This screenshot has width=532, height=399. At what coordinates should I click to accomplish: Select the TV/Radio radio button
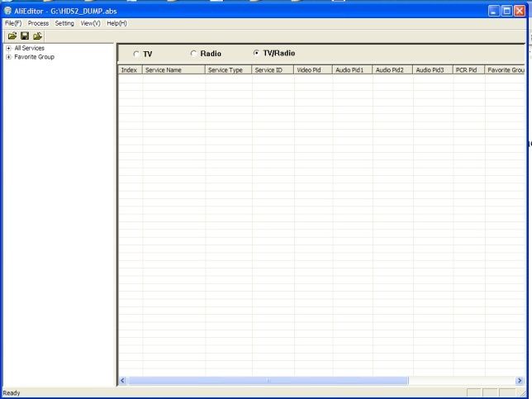pyautogui.click(x=256, y=53)
